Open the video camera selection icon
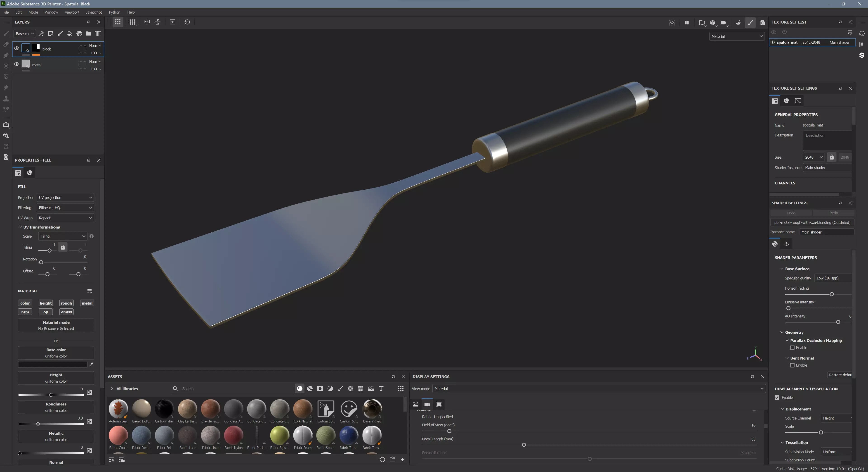This screenshot has height=472, width=868. coord(724,23)
